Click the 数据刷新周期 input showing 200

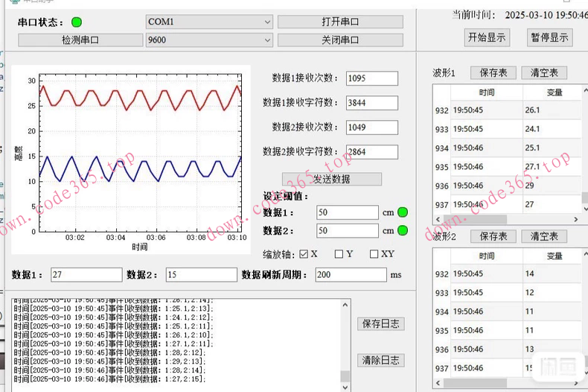click(351, 275)
